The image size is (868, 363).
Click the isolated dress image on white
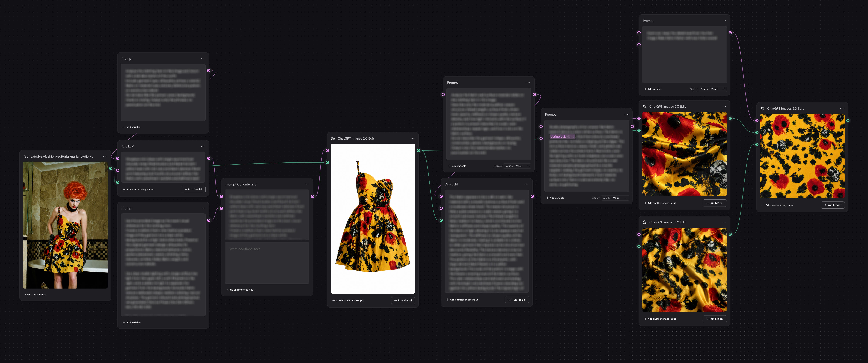click(x=373, y=219)
